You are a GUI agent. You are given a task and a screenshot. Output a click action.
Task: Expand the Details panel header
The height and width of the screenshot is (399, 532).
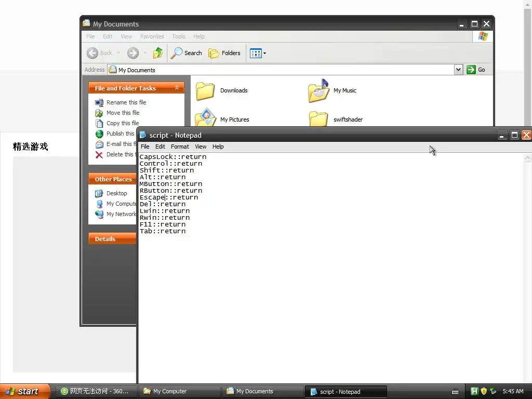tap(112, 238)
